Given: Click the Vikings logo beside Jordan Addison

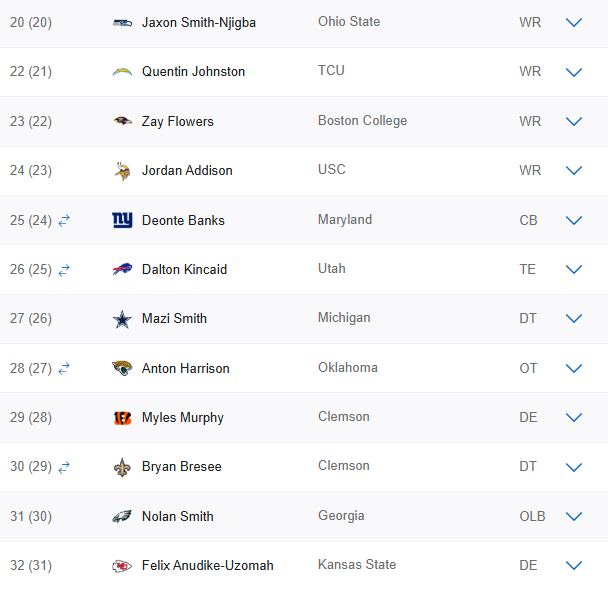Looking at the screenshot, I should (x=122, y=171).
